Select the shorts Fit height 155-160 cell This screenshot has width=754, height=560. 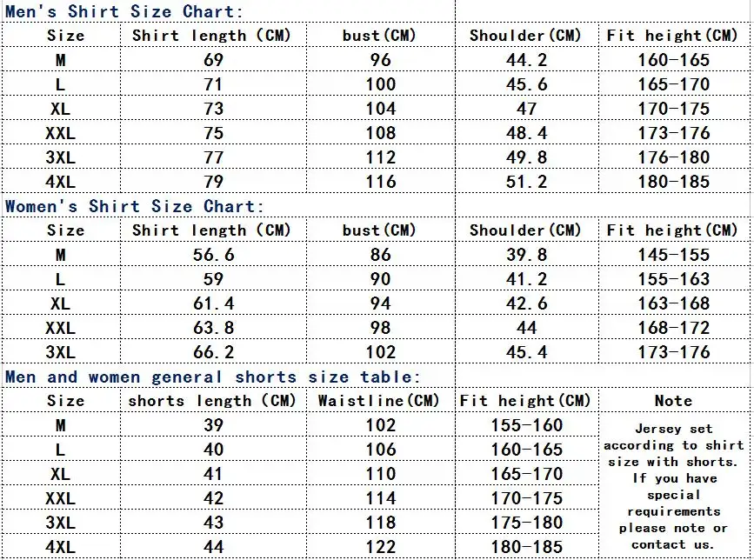tap(526, 425)
